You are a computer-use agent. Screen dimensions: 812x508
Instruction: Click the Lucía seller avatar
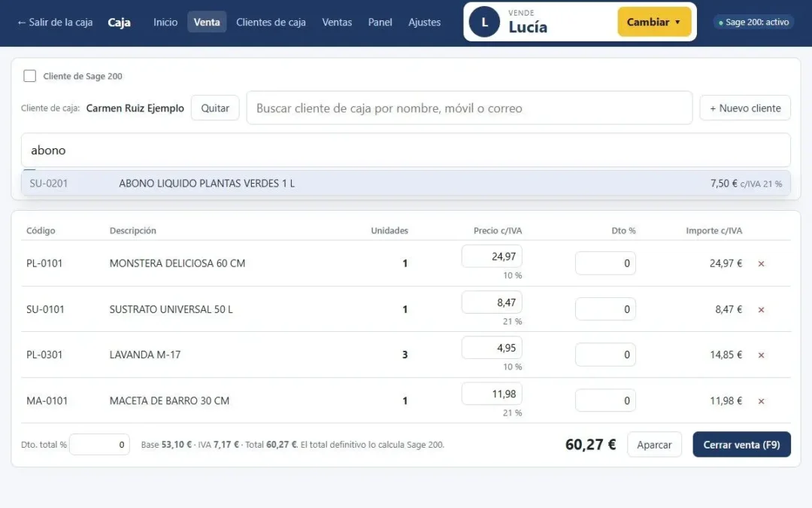(x=484, y=23)
